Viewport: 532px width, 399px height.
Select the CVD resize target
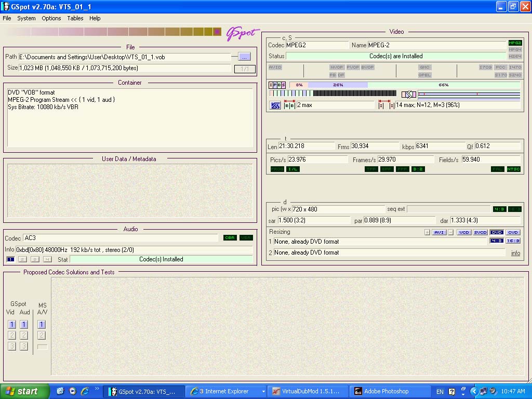coord(513,232)
